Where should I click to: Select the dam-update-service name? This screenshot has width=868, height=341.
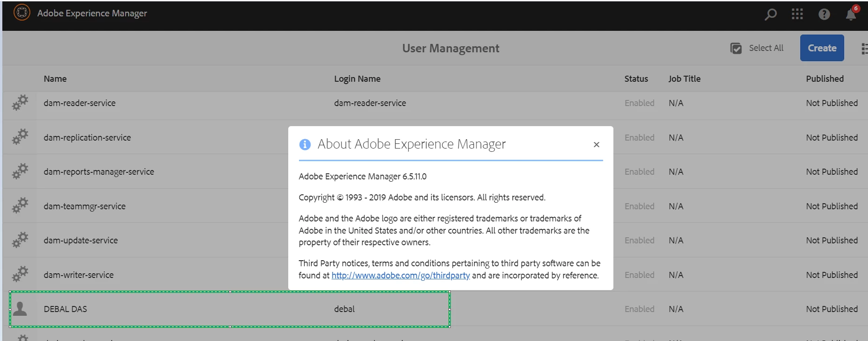(80, 240)
